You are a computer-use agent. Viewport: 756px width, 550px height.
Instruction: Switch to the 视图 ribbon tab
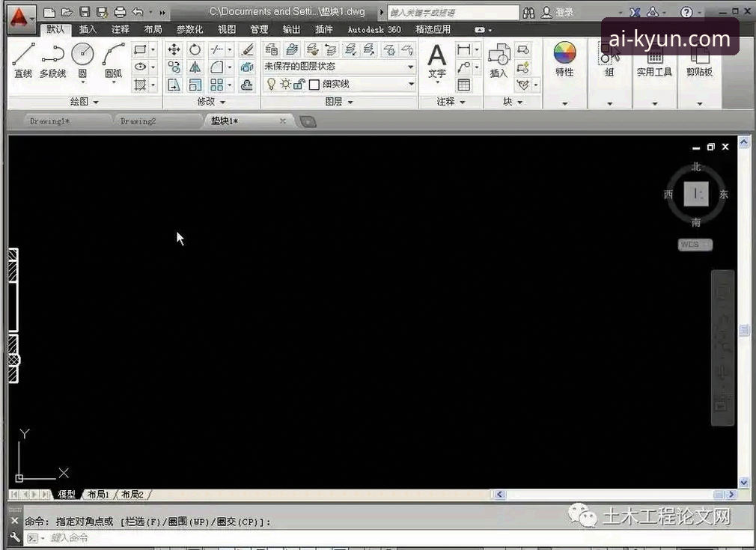(x=227, y=29)
